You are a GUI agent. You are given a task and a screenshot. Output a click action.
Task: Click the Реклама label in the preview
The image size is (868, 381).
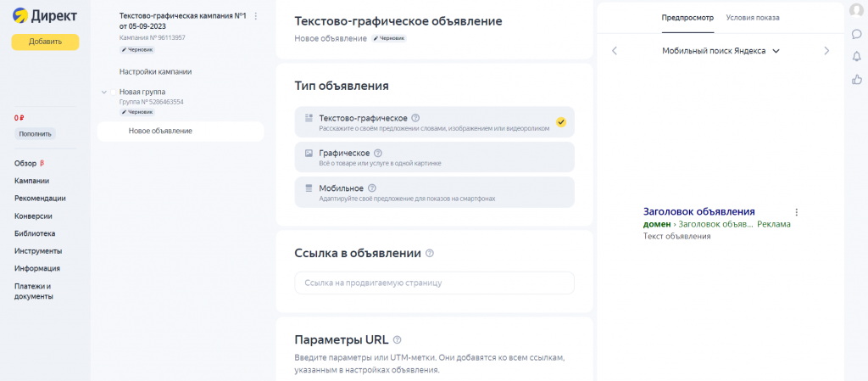pyautogui.click(x=774, y=224)
